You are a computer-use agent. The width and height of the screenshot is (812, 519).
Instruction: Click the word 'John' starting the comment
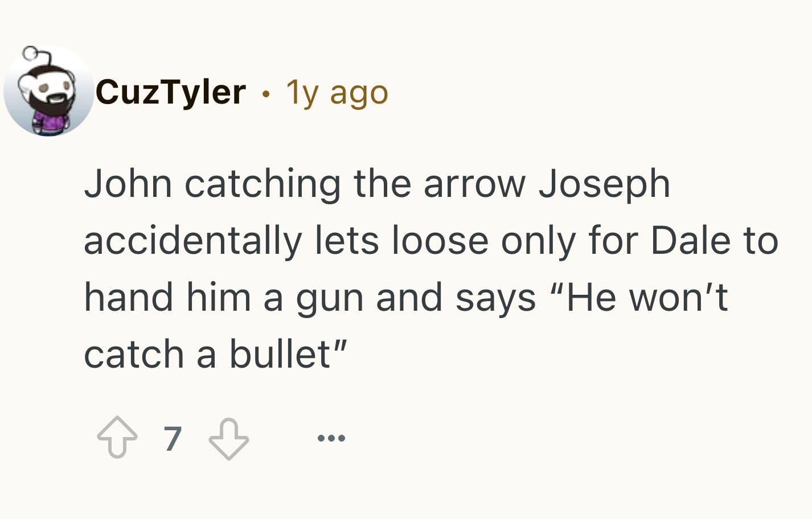128,183
